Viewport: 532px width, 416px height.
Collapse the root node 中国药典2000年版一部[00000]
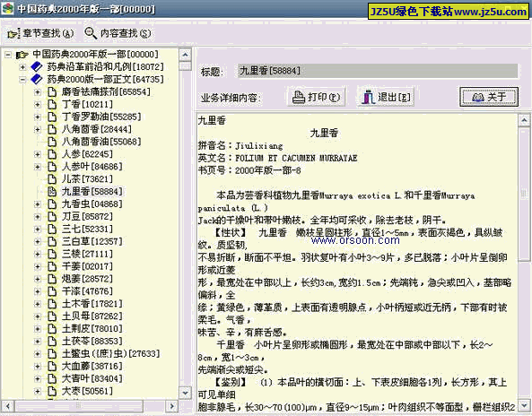(x=8, y=55)
